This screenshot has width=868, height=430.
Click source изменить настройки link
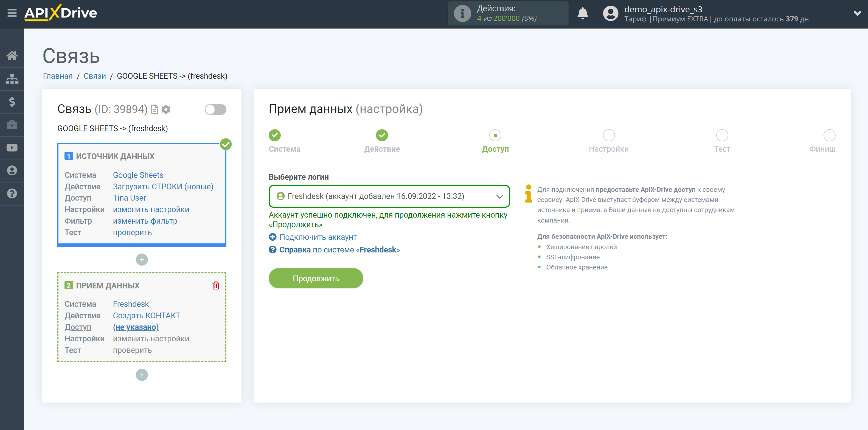tap(151, 210)
